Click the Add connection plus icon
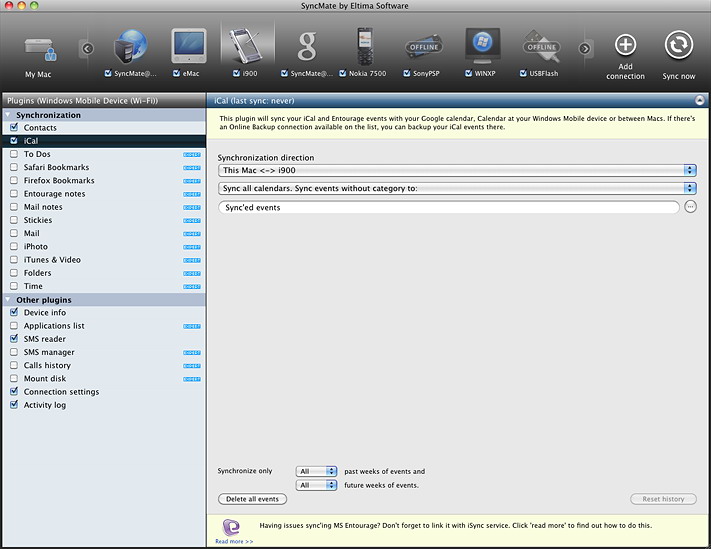 (x=625, y=44)
